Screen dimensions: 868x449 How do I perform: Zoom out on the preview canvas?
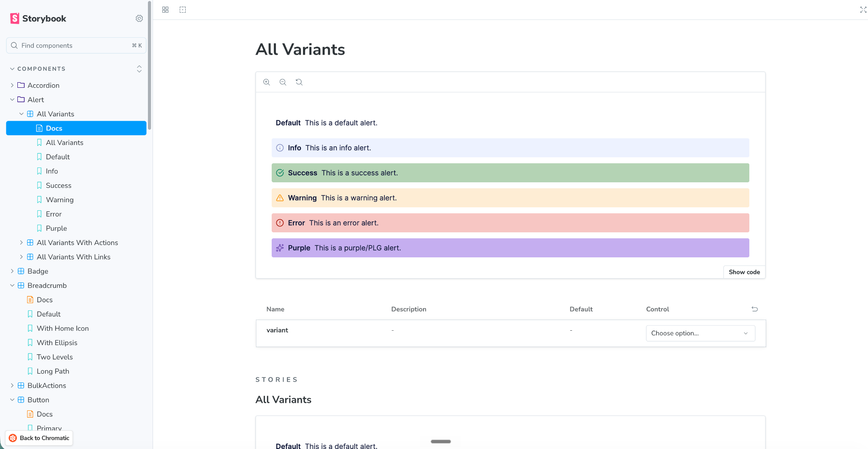[x=283, y=82]
